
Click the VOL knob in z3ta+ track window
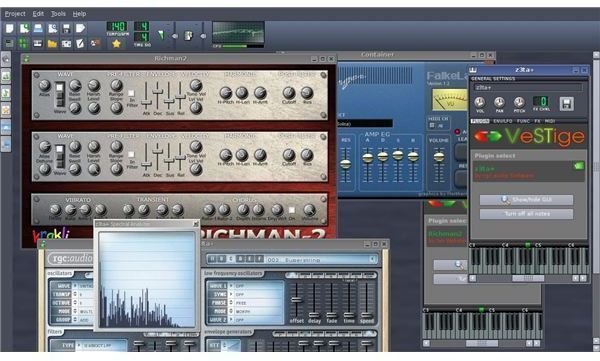point(479,102)
